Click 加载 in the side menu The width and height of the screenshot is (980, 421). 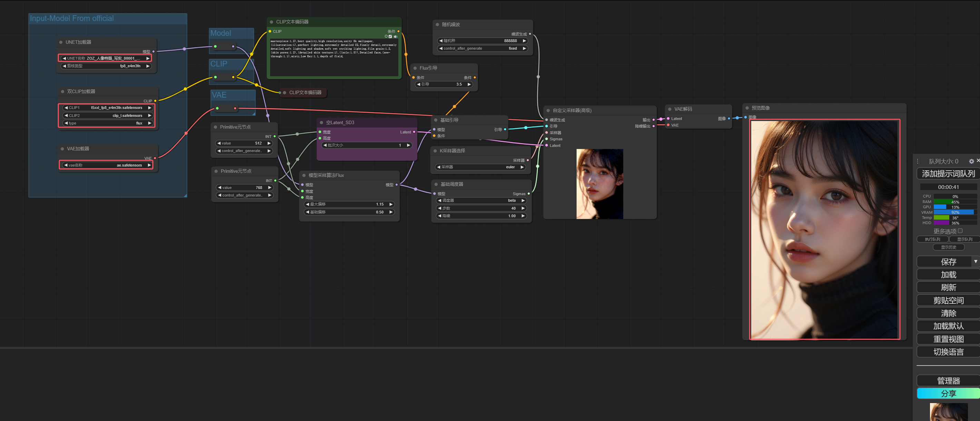click(x=948, y=274)
